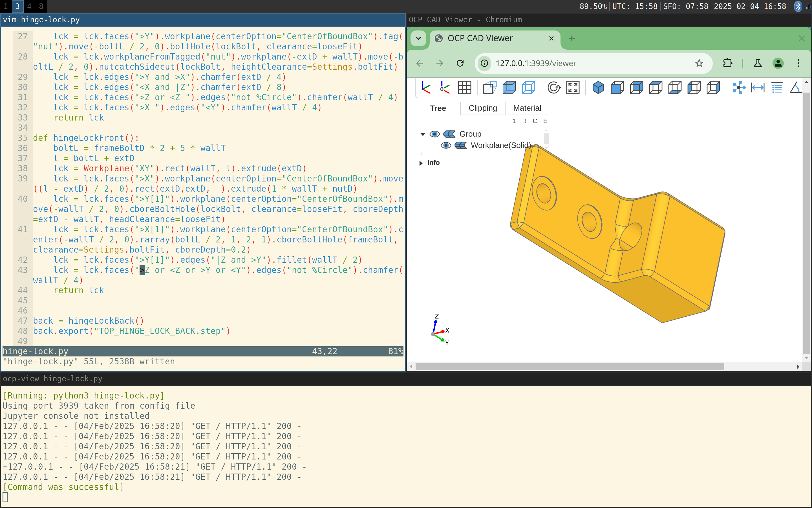Screen dimensions: 812x508
Task: Toggle edges mesh icon of Workplane(Solid)
Action: tap(461, 145)
